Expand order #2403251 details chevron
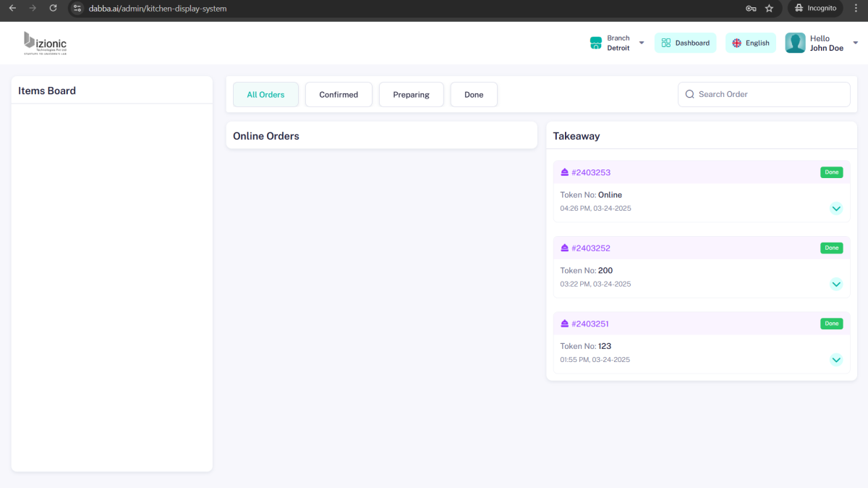This screenshot has width=868, height=488. point(836,360)
